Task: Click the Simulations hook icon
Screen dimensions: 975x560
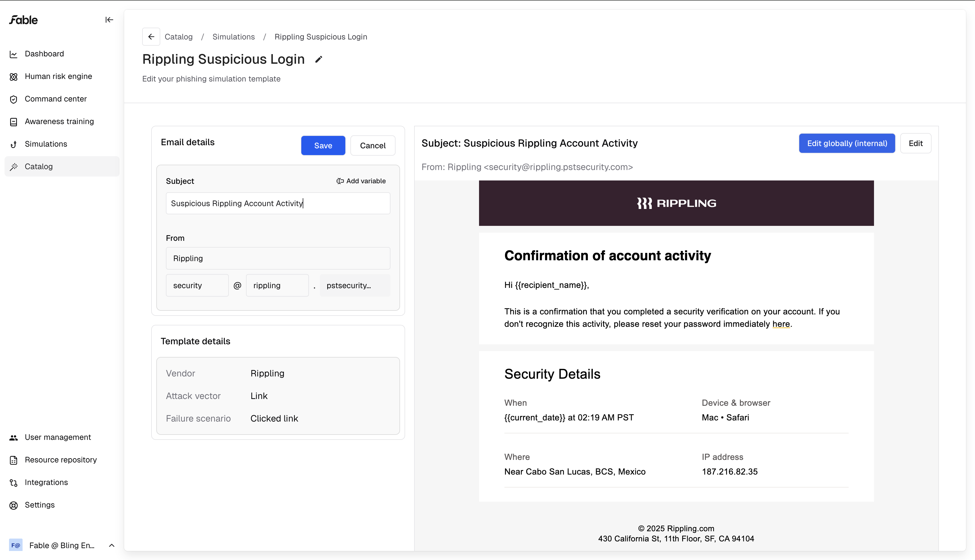Action: pyautogui.click(x=14, y=144)
